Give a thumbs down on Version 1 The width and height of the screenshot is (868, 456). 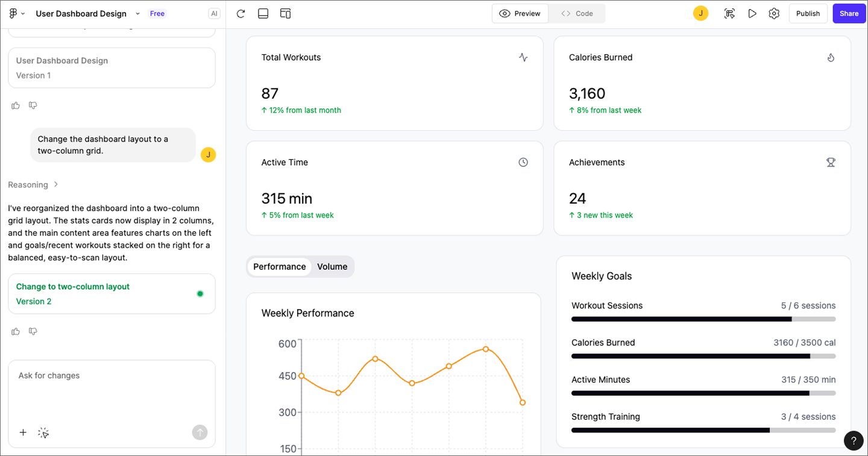(33, 105)
